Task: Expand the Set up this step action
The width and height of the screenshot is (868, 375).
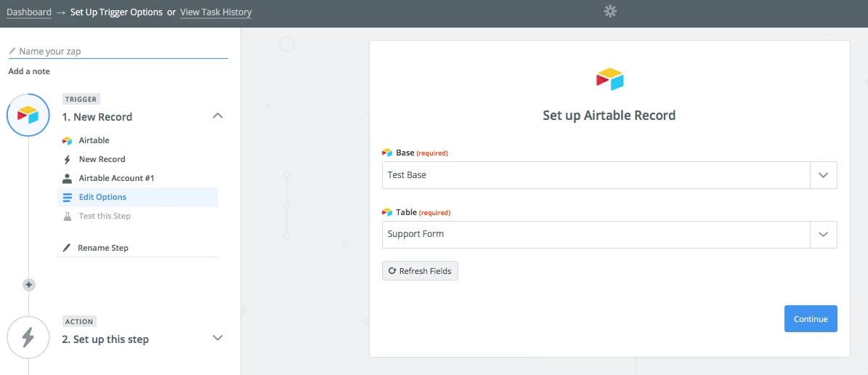Action: pos(218,338)
